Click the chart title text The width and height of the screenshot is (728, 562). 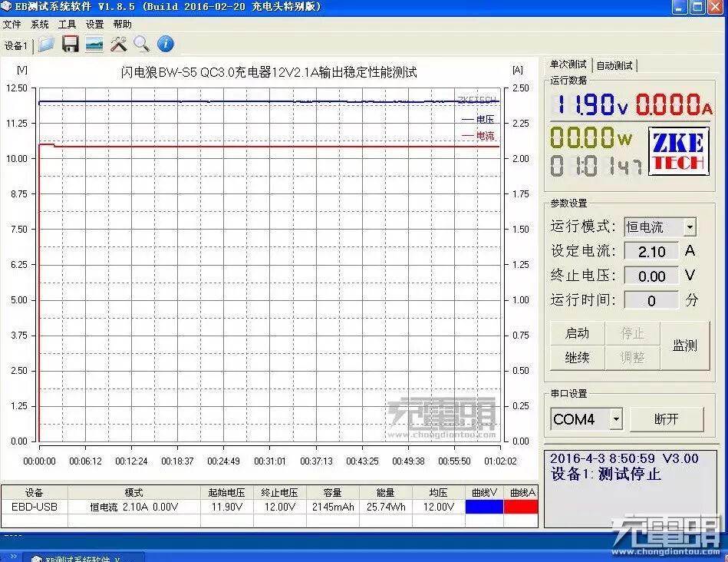[268, 72]
